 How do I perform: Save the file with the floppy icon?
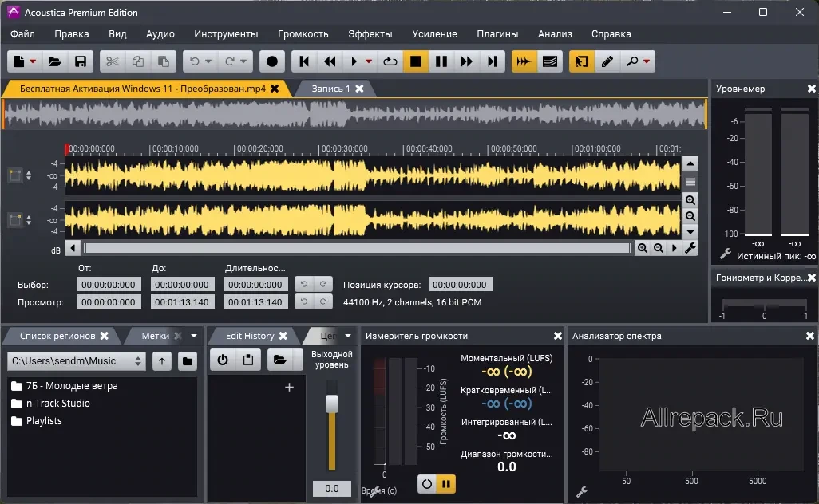[x=81, y=61]
